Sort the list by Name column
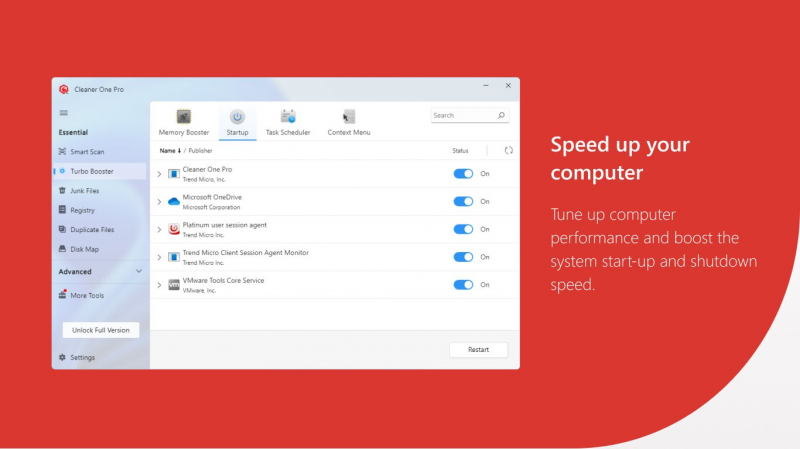The height and width of the screenshot is (449, 800). [170, 151]
